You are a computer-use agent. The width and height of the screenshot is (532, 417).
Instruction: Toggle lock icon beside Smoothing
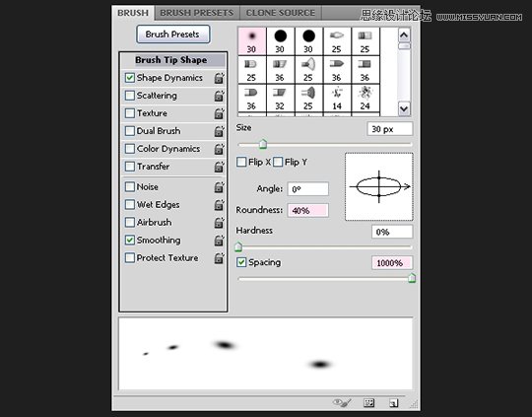(x=219, y=241)
